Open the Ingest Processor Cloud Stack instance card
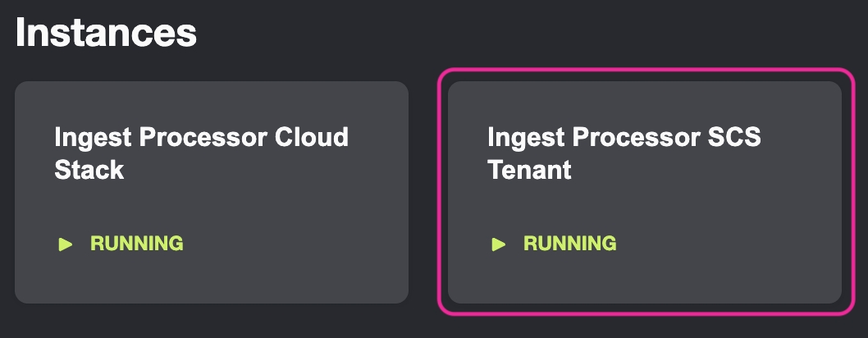 (211, 192)
